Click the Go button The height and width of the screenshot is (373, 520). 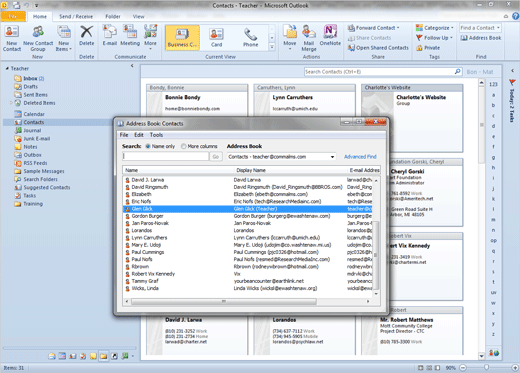(x=216, y=156)
